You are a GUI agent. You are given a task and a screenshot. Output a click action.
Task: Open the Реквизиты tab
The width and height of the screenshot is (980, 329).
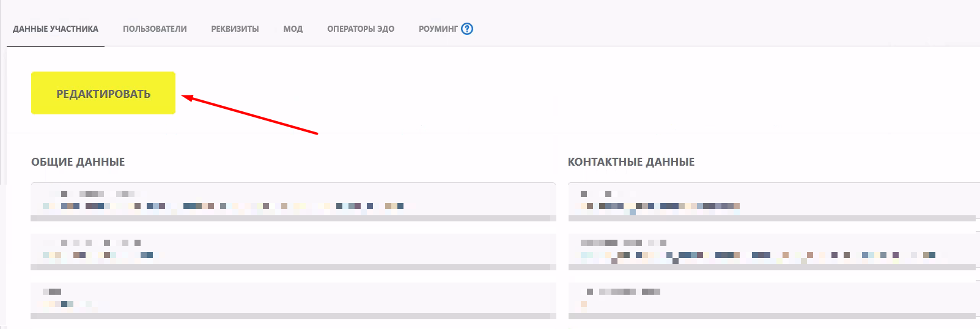click(x=235, y=29)
